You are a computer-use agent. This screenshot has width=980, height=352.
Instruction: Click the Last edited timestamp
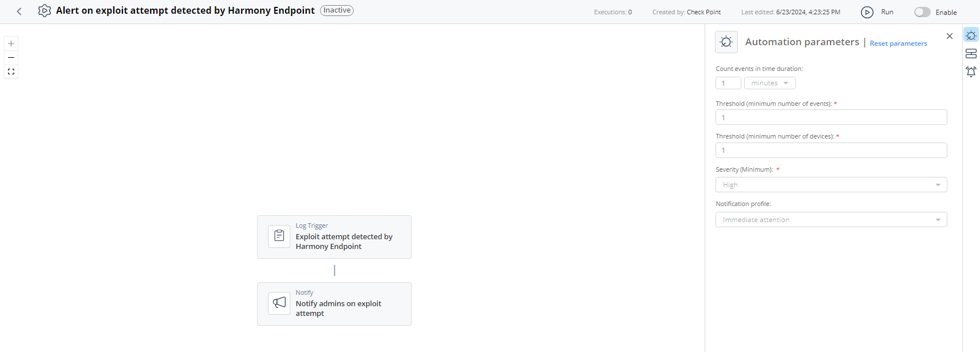791,12
